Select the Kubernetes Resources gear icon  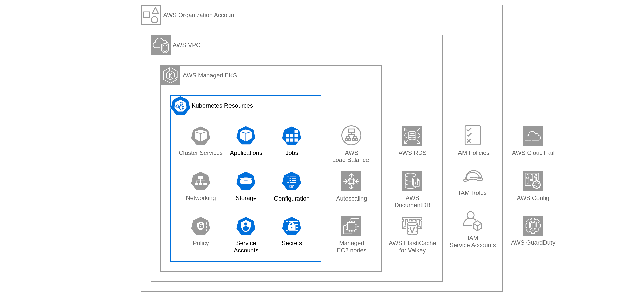point(180,106)
